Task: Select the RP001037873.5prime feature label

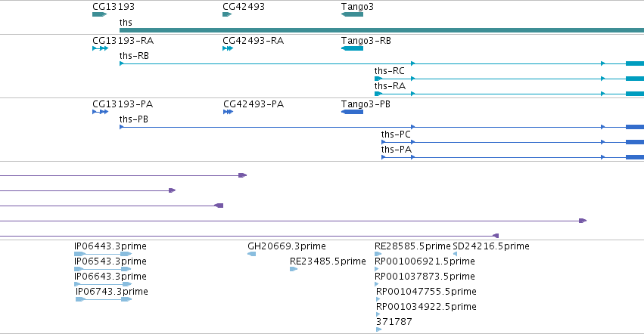Action: (x=425, y=277)
